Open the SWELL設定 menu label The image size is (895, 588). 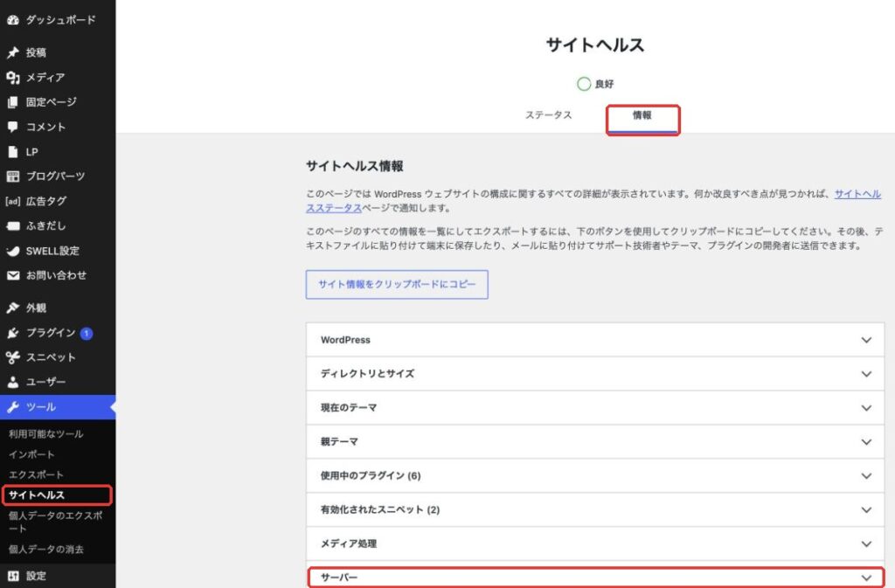pyautogui.click(x=52, y=251)
